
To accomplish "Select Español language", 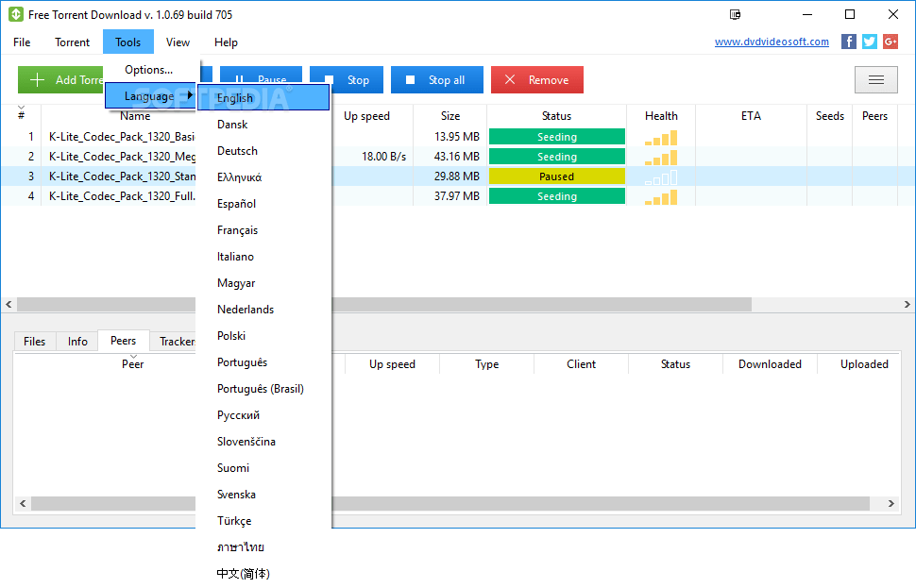I will click(x=263, y=204).
